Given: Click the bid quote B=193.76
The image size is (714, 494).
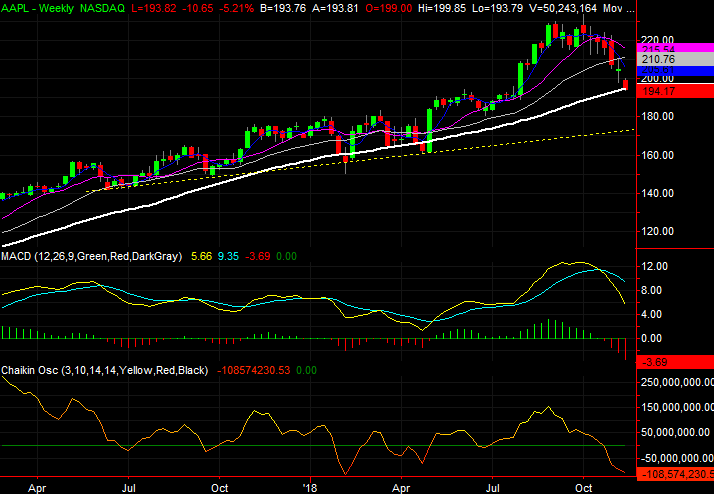Looking at the screenshot, I should [x=282, y=8].
